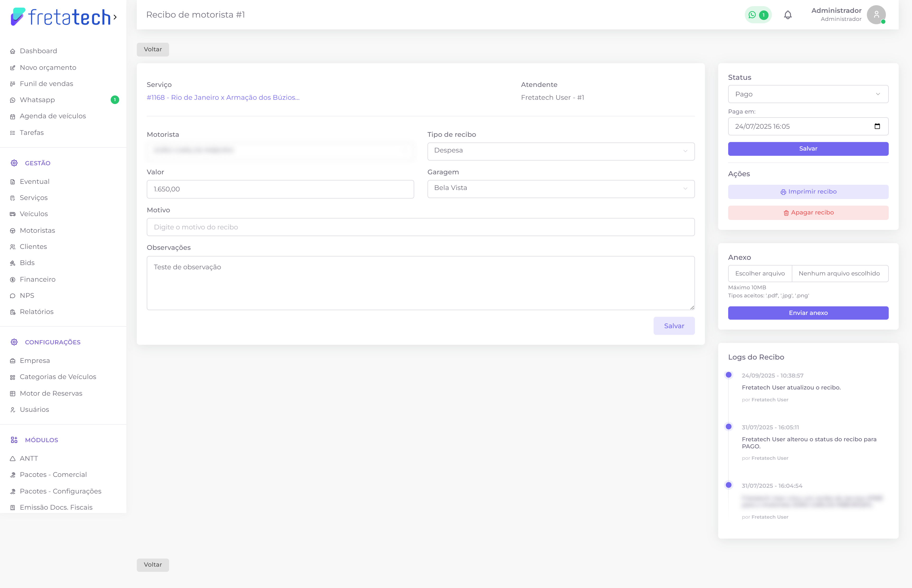This screenshot has height=588, width=912.
Task: Collapse sidebar using arrow beside fretatech logo
Action: [115, 17]
